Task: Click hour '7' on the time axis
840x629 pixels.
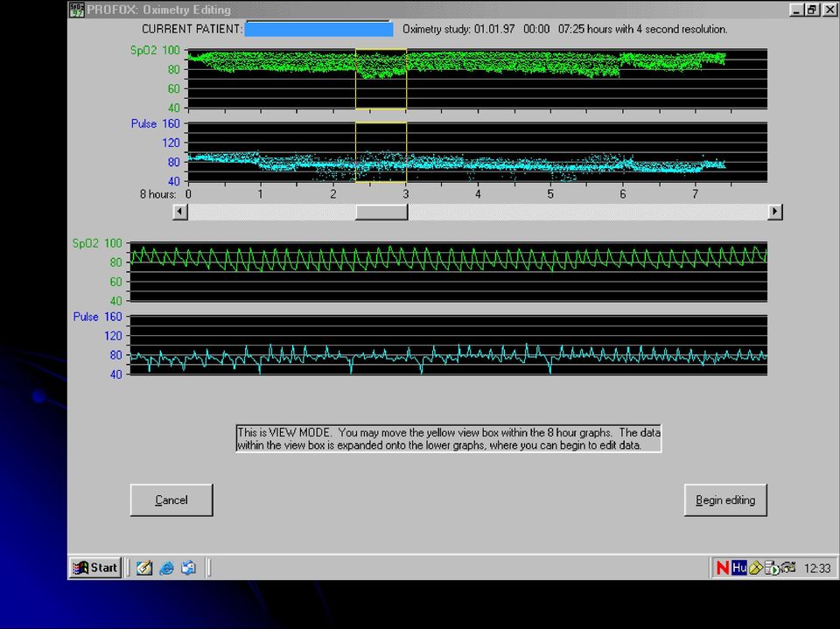Action: [x=695, y=194]
